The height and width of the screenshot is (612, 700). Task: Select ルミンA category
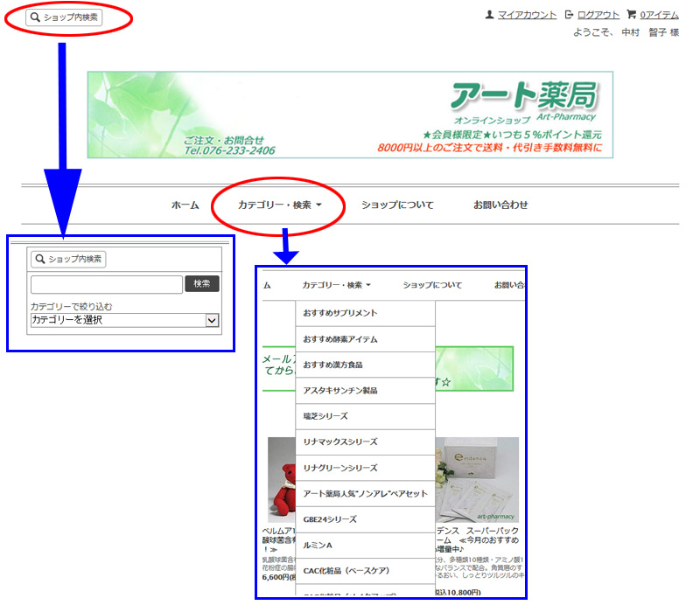(x=365, y=546)
